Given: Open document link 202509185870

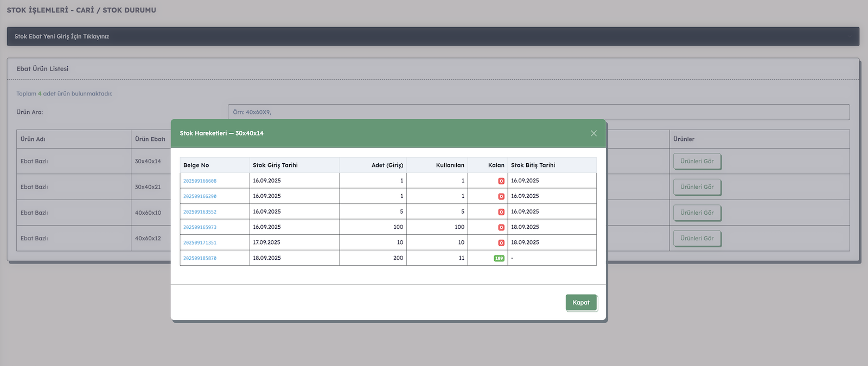Looking at the screenshot, I should (x=200, y=258).
